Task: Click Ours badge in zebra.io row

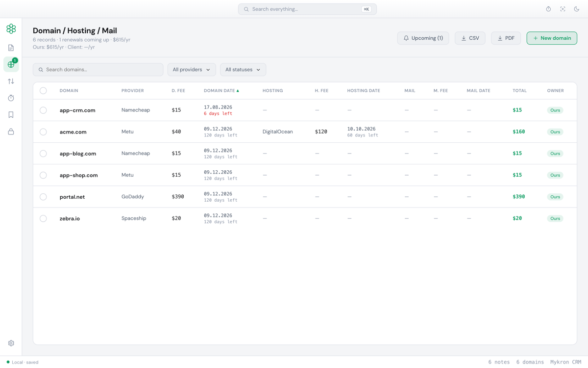Action: [555, 218]
